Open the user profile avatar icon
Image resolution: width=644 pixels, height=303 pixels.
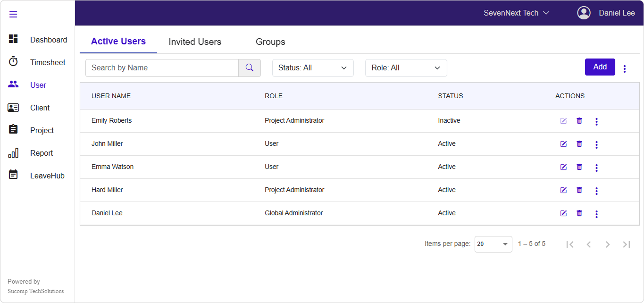584,13
